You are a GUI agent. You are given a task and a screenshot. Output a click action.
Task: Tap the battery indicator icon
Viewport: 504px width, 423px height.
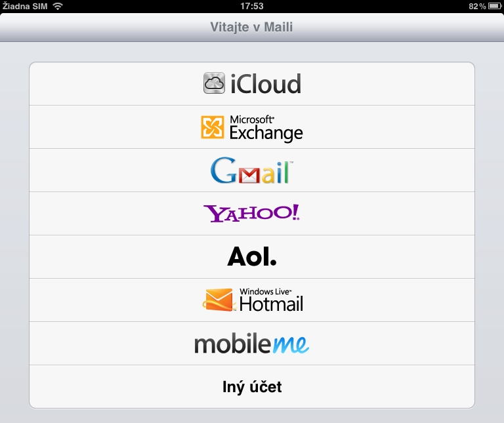pyautogui.click(x=495, y=6)
